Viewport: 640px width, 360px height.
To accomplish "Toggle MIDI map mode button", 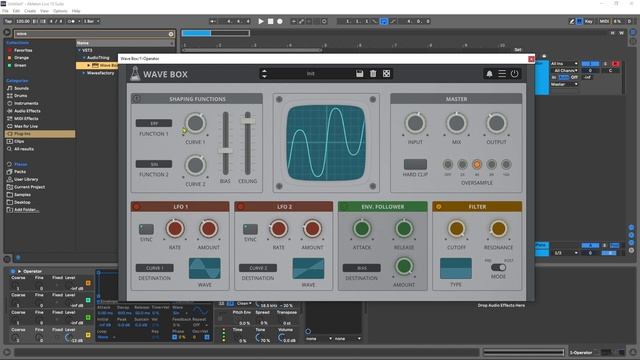I will (604, 21).
